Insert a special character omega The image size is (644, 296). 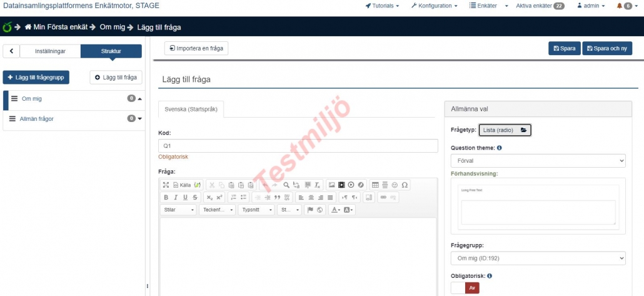click(x=405, y=185)
